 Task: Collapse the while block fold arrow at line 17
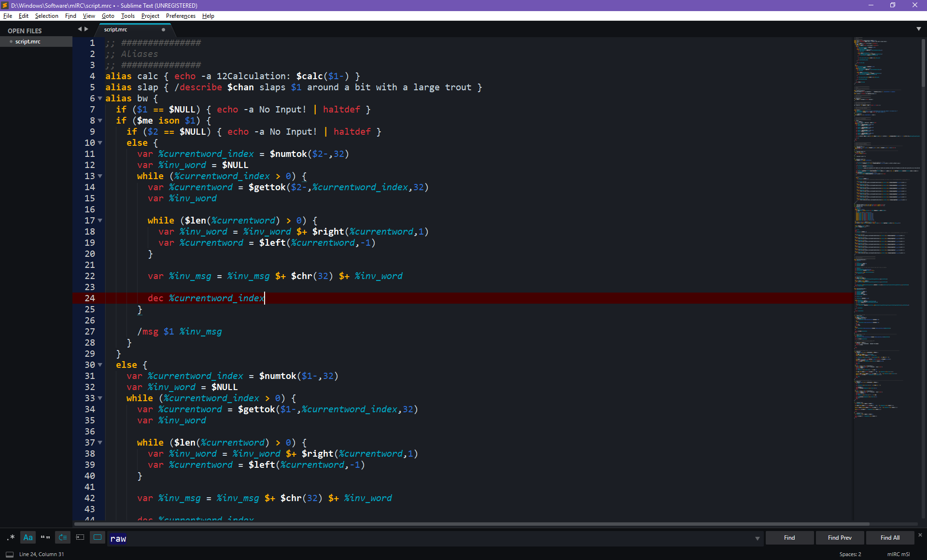100,221
